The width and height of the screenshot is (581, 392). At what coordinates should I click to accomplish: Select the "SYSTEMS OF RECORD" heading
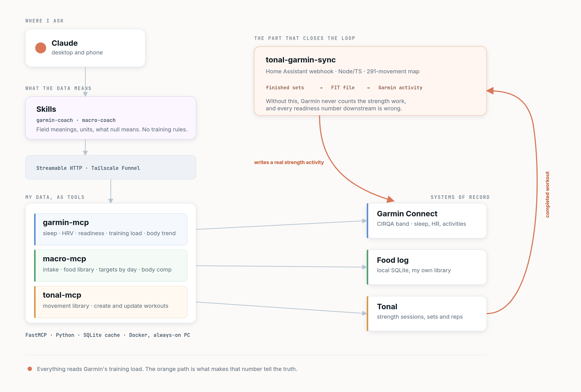(460, 197)
